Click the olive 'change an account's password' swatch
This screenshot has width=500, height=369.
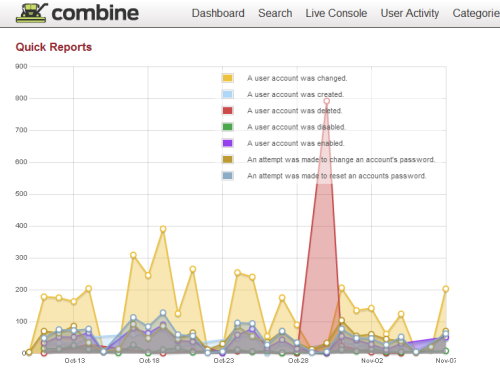(228, 160)
